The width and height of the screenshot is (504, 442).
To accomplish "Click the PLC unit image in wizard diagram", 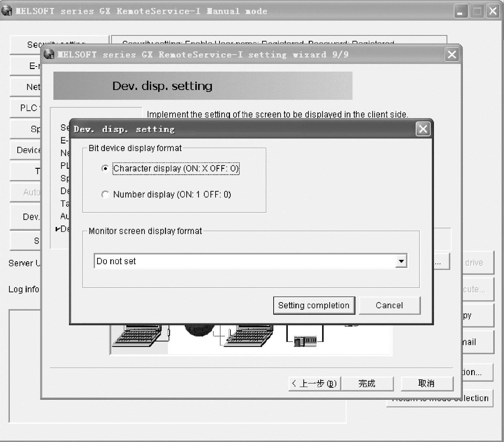I will click(x=305, y=341).
